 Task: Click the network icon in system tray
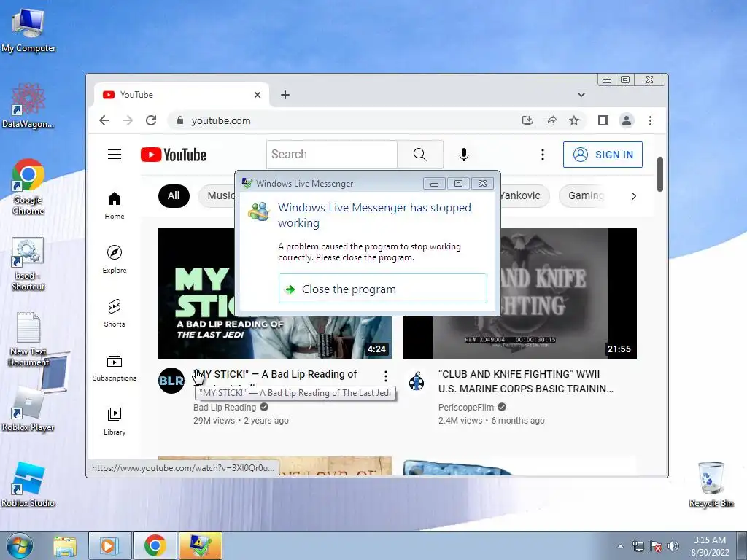coord(638,546)
